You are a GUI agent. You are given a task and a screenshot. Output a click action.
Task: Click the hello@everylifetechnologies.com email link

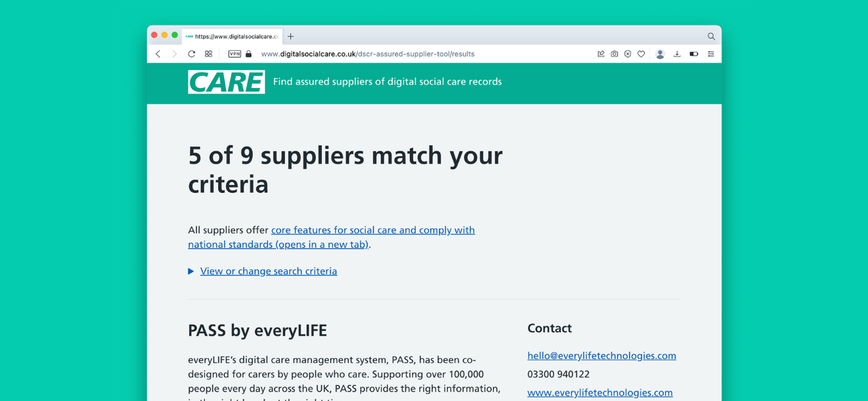[601, 356]
